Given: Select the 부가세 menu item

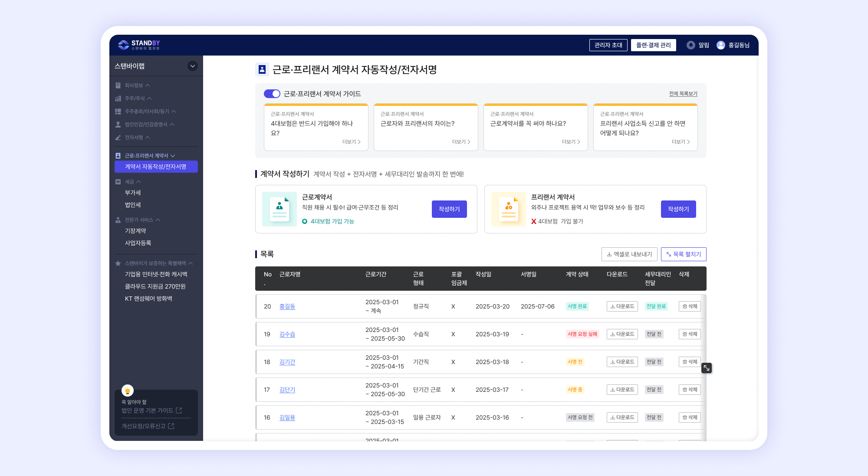Looking at the screenshot, I should click(x=133, y=193).
